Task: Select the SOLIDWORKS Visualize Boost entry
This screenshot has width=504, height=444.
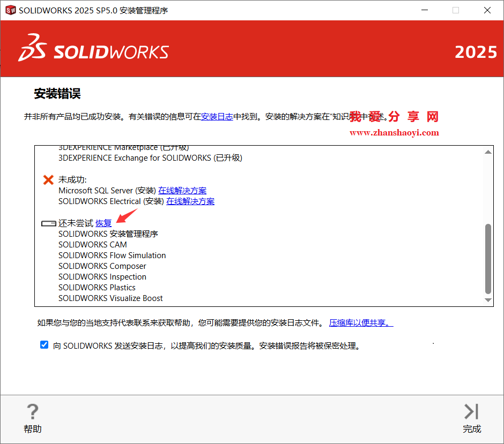Action: 110,298
